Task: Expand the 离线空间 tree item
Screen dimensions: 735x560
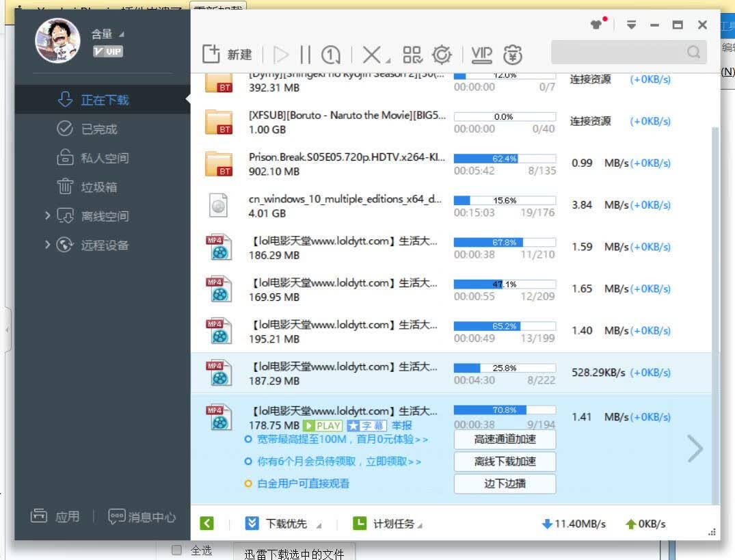Action: 47,215
